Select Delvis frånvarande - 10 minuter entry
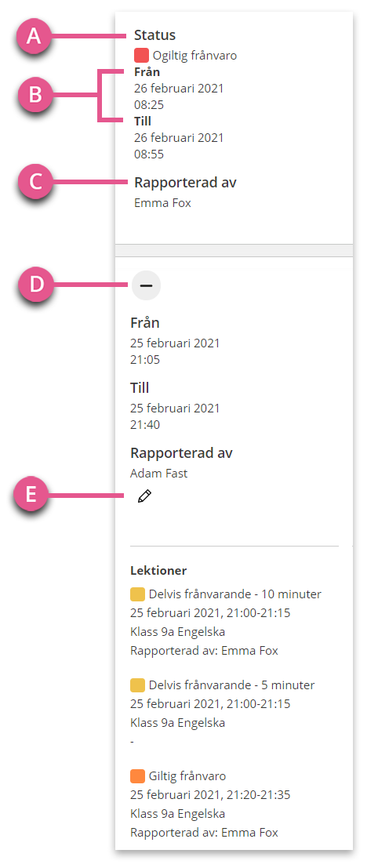Image resolution: width=378 pixels, height=868 pixels. [235, 594]
